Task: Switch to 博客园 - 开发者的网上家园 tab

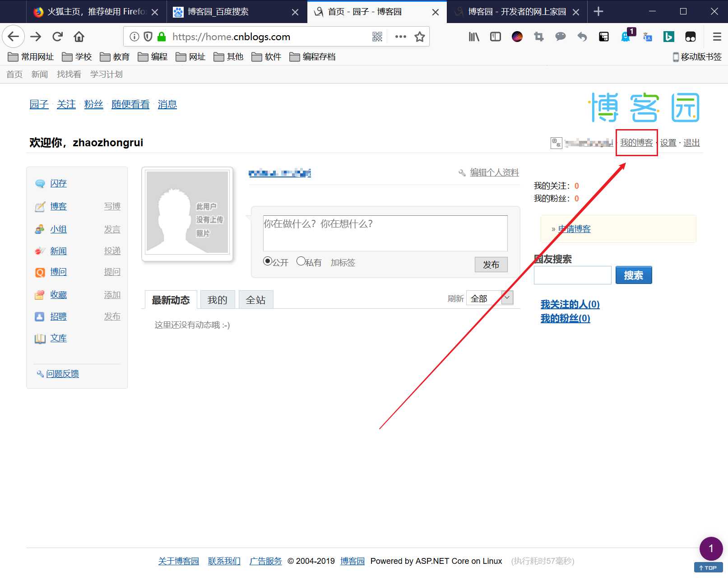Action: tap(517, 12)
